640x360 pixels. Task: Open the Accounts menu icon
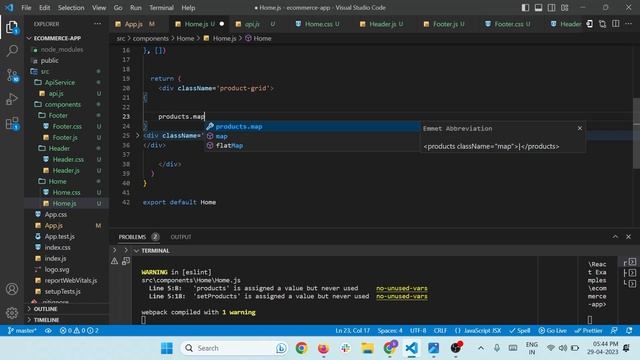[12, 289]
